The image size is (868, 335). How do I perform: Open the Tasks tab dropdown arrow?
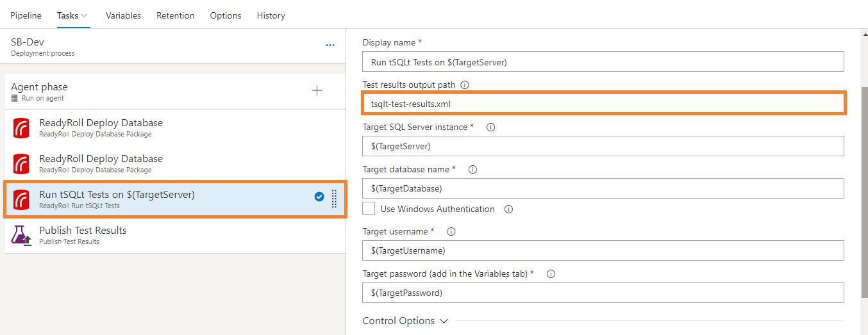[x=85, y=16]
